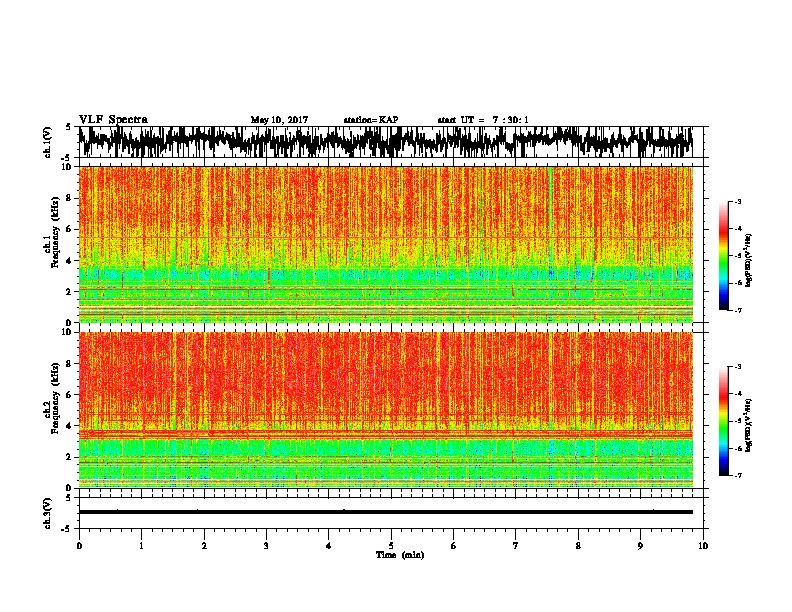Click the time axis tick label "0"
This screenshot has height=612, width=792.
click(x=79, y=546)
